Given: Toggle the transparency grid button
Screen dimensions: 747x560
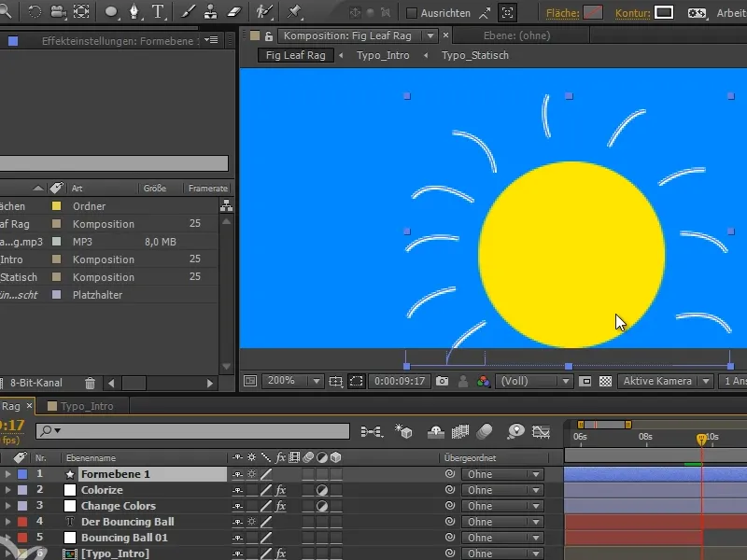Looking at the screenshot, I should click(605, 381).
